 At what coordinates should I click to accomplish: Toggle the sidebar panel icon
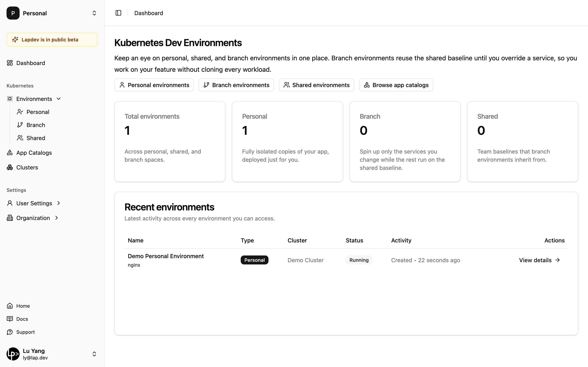pos(118,13)
